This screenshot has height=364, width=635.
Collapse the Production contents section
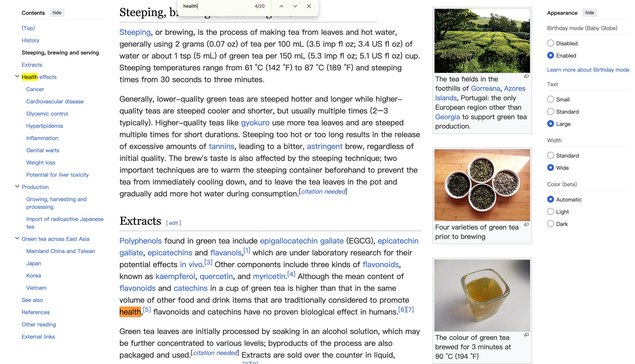point(17,187)
